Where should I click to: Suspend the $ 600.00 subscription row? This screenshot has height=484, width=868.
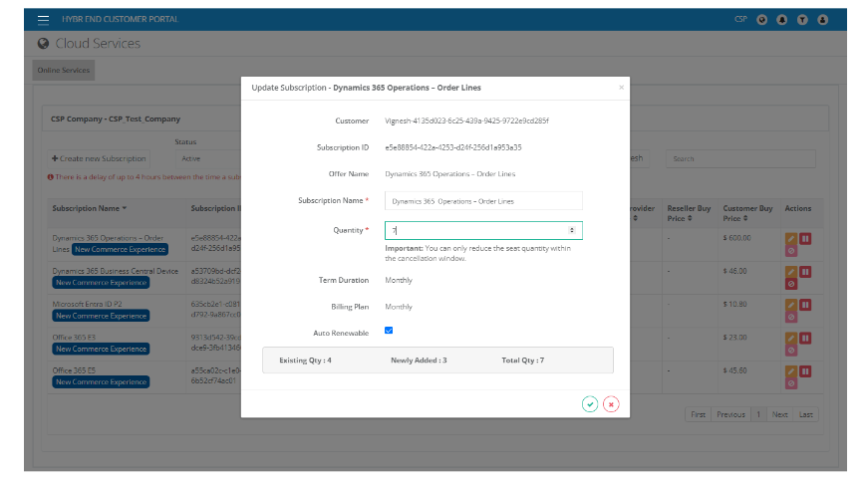[x=805, y=238]
